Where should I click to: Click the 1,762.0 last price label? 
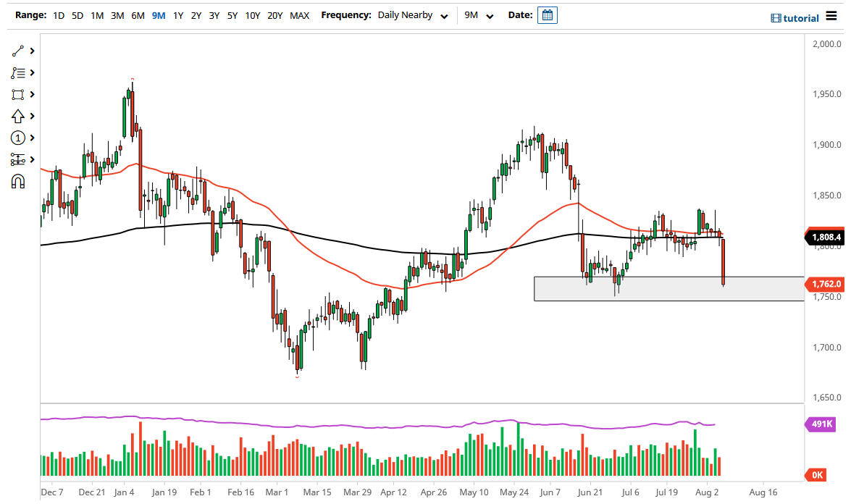tap(824, 284)
